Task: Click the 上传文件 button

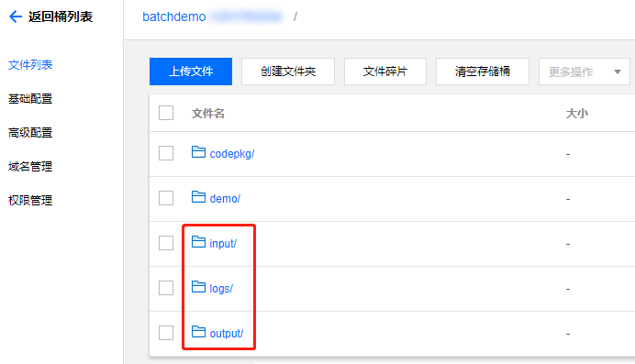Action: (191, 72)
